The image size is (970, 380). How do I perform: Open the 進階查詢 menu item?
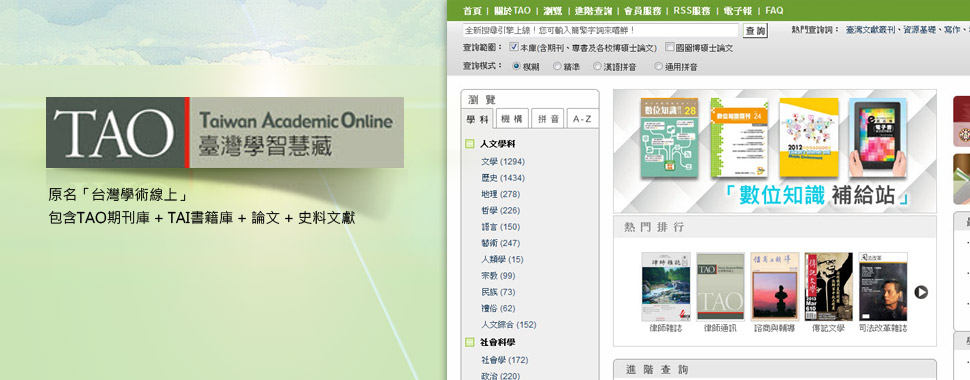coord(593,11)
